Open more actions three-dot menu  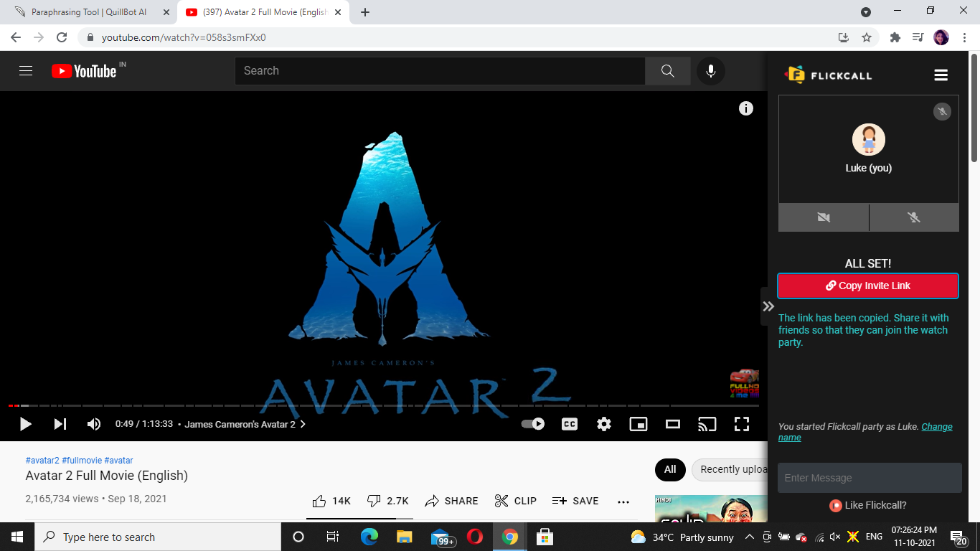coord(623,501)
